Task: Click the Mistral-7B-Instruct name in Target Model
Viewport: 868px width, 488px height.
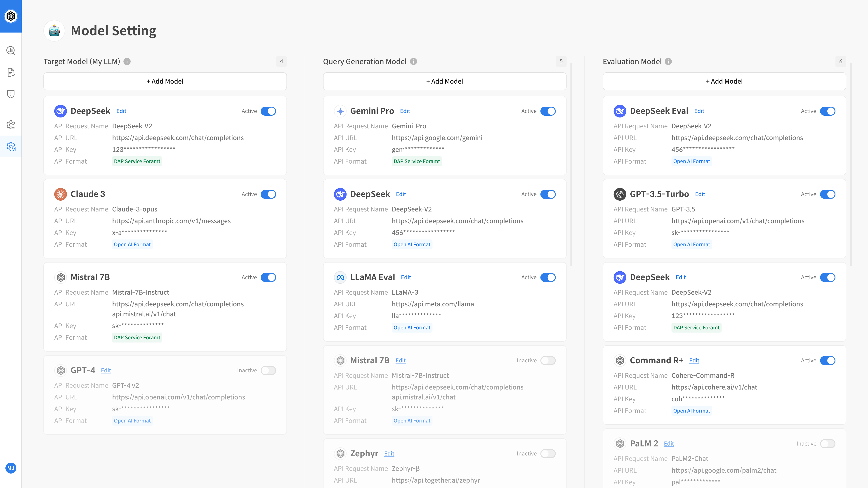Action: 141,292
